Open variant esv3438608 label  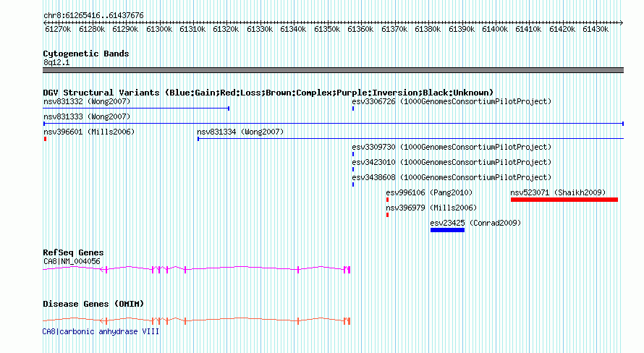coord(452,177)
